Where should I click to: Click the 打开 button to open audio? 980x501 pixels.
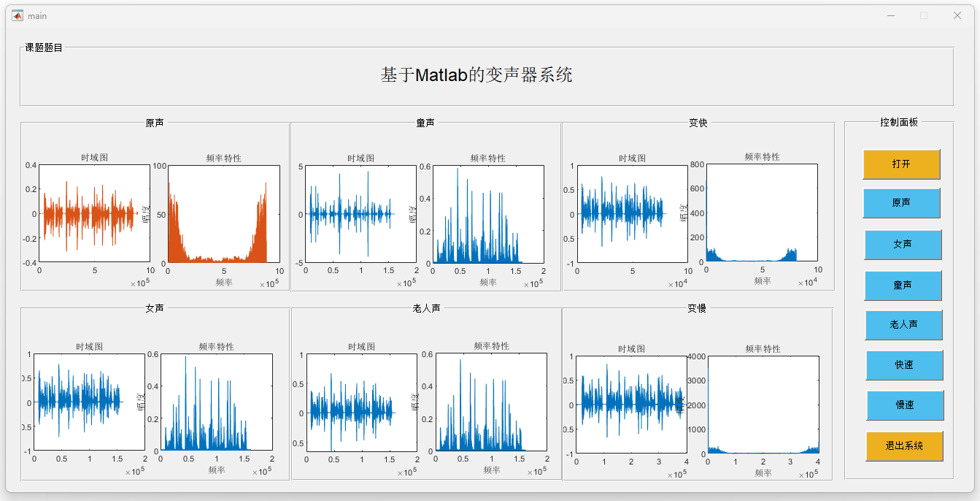click(901, 164)
